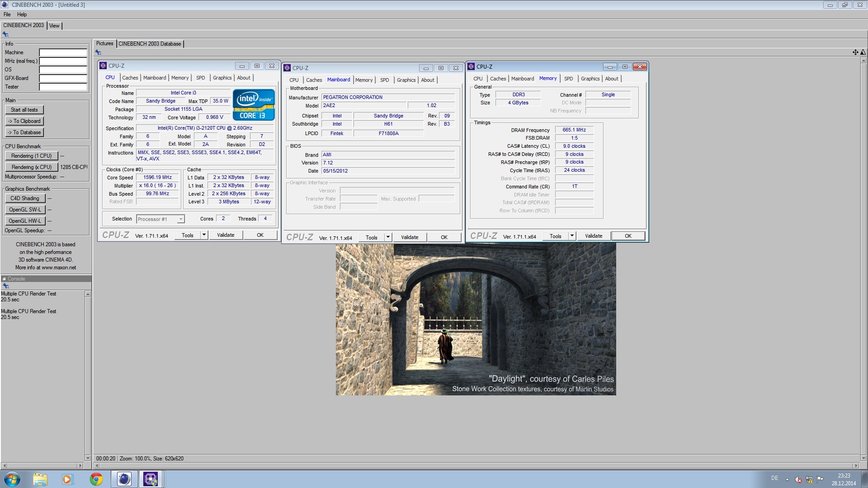Image resolution: width=868 pixels, height=488 pixels.
Task: Click the GFX-Board input field
Action: click(x=63, y=78)
